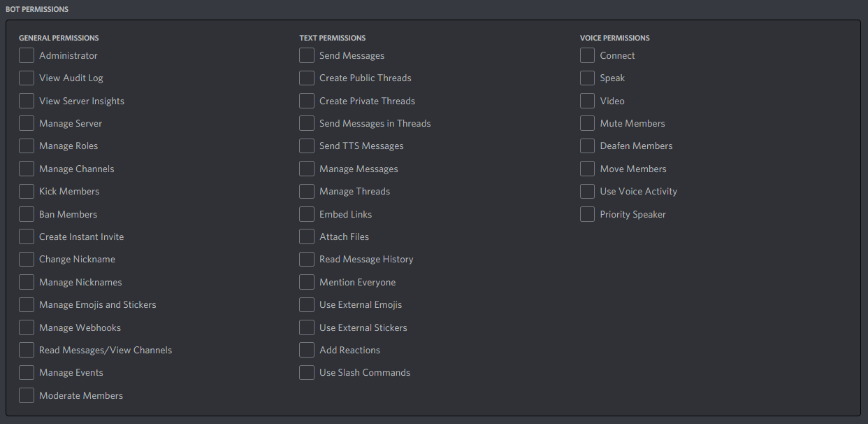Enable Send Messages under Text Permissions
This screenshot has height=424, width=868.
click(306, 55)
